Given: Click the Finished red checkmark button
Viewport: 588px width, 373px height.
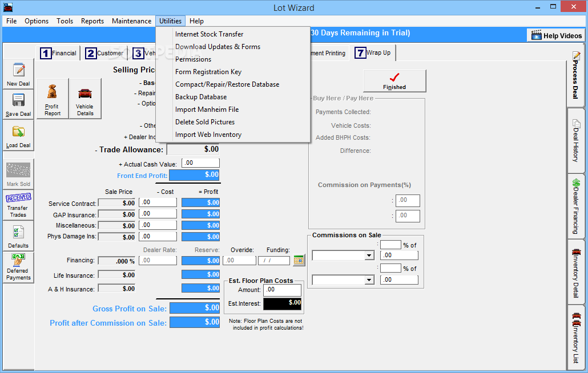Looking at the screenshot, I should [394, 81].
